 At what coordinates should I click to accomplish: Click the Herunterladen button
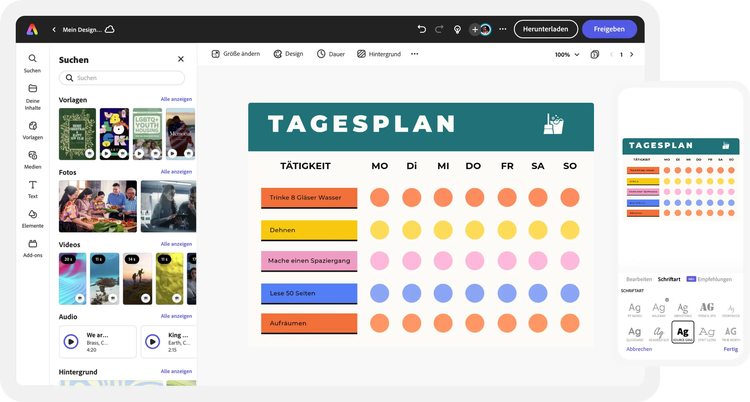point(546,29)
